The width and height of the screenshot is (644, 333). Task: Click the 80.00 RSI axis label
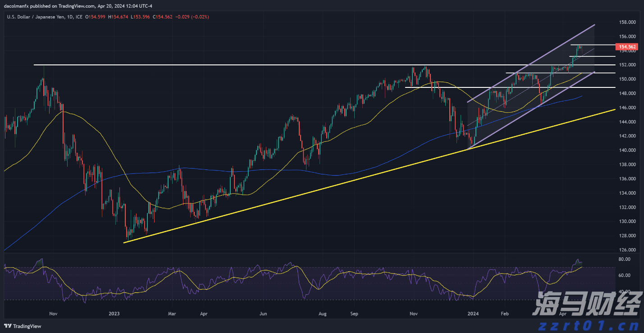624,260
